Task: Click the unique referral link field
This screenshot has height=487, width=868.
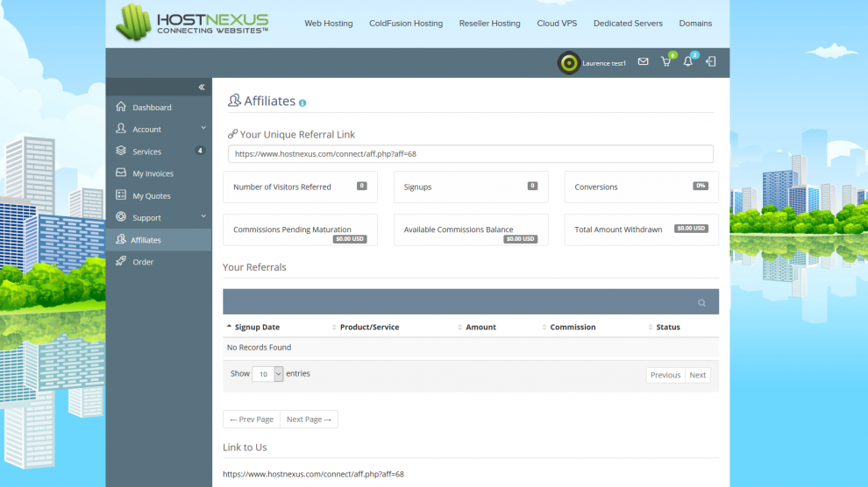Action: click(470, 154)
